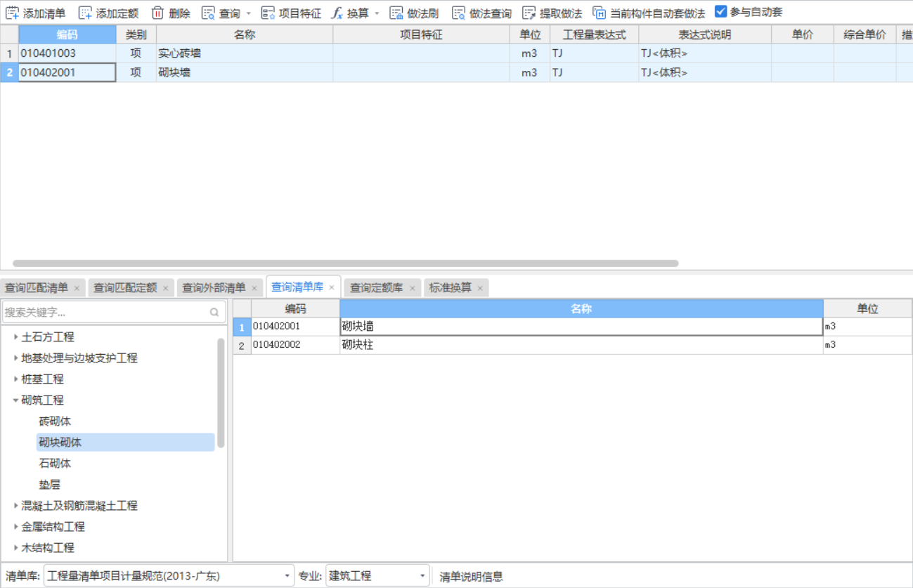Image resolution: width=913 pixels, height=588 pixels.
Task: Close the 标准换算 tab
Action: 480,288
